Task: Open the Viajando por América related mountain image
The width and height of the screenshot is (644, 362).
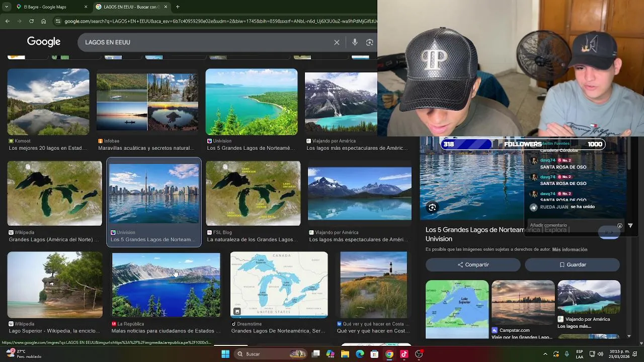Action: [589, 297]
